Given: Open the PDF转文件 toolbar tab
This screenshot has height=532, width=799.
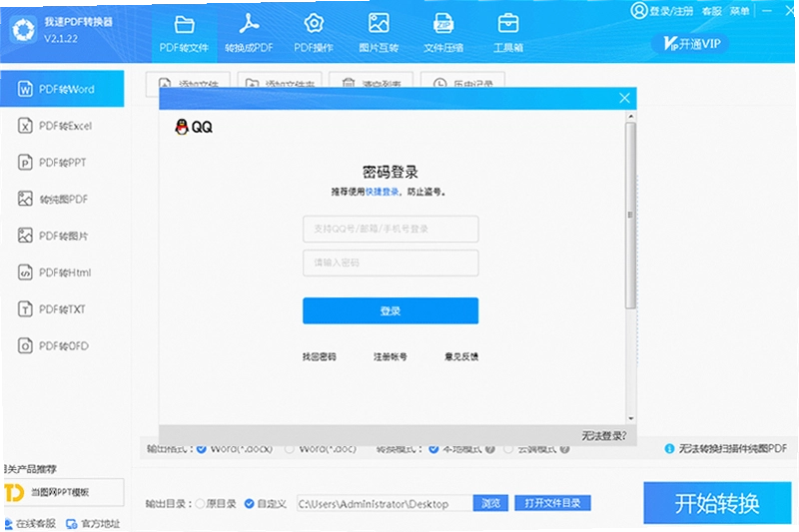Looking at the screenshot, I should [x=184, y=34].
